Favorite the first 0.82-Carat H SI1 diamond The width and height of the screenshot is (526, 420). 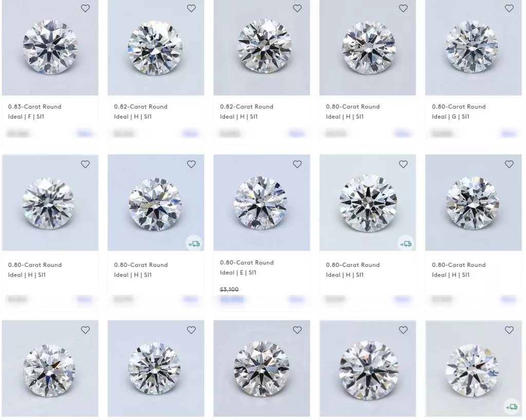point(191,8)
